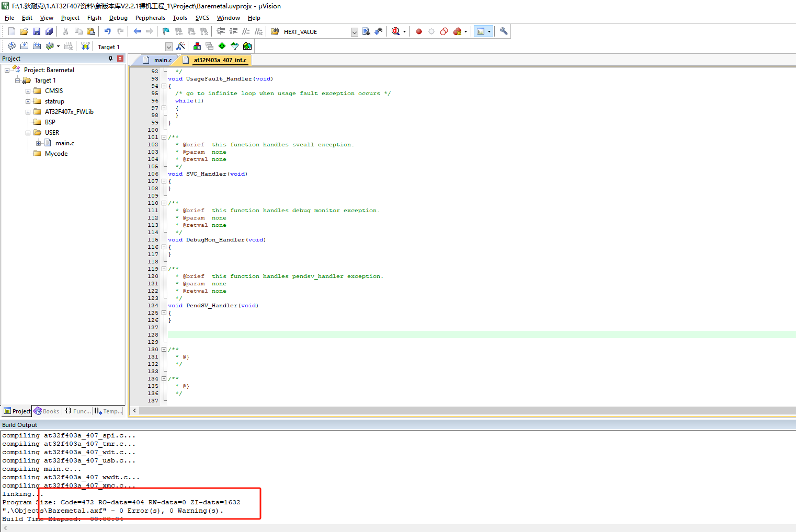Open the SVCS menu

coord(202,18)
